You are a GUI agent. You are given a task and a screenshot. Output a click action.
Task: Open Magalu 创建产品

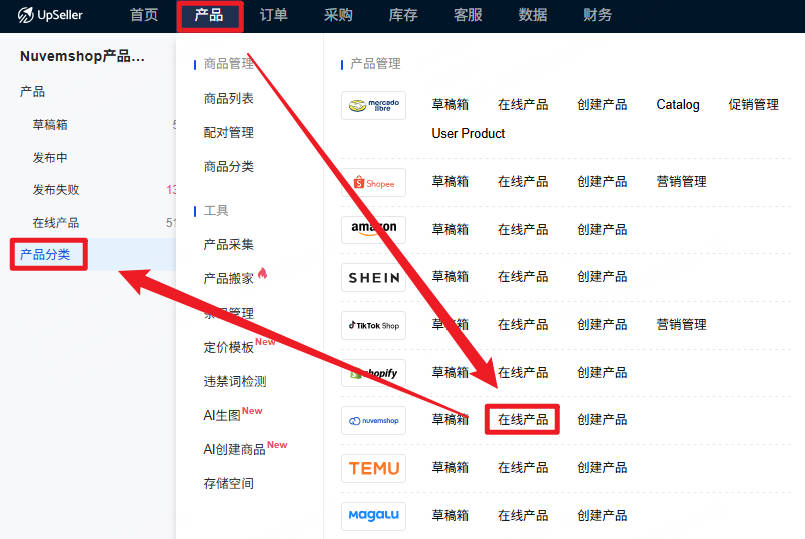coord(602,515)
